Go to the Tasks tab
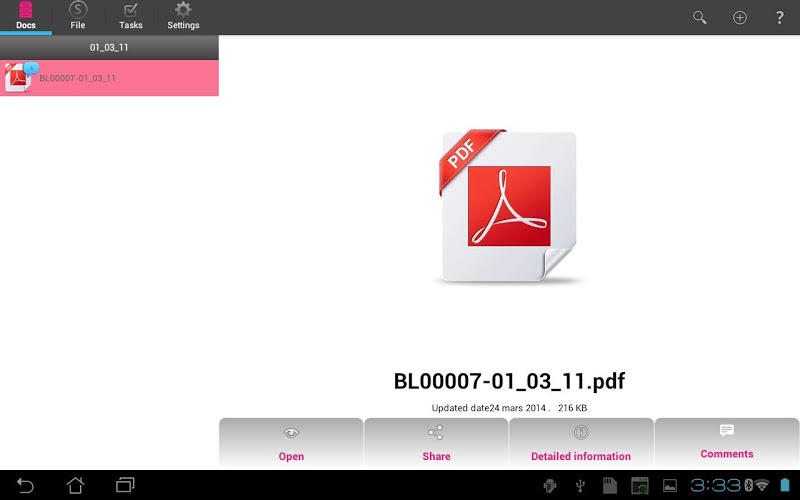The height and width of the screenshot is (500, 800). [x=131, y=17]
